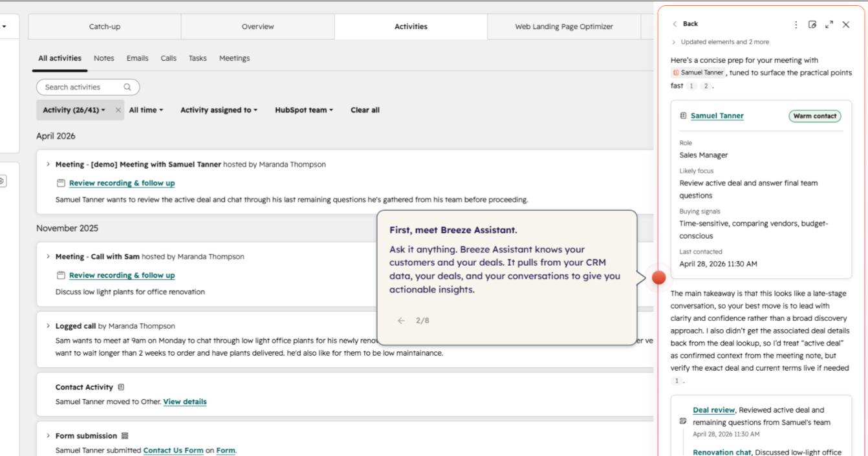Viewport: 868px width, 456px height.
Task: Start a new chat with compose icon
Action: (812, 25)
